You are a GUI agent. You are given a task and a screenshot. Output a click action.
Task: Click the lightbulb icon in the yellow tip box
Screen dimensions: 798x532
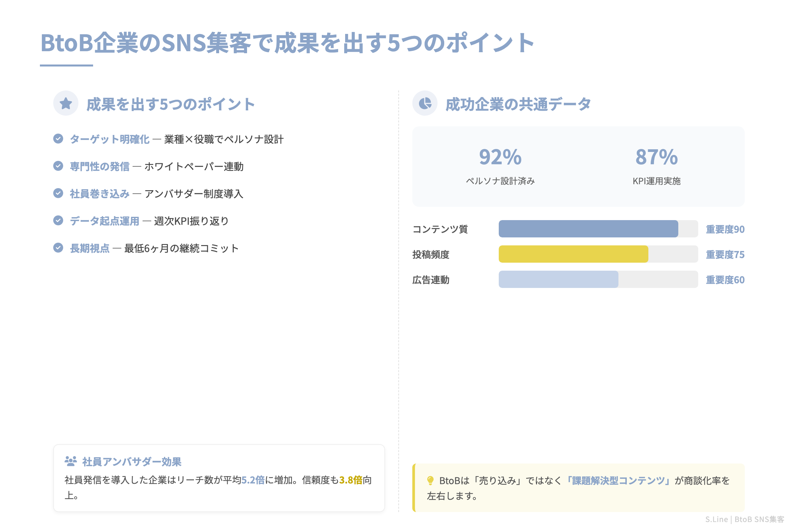coord(430,480)
